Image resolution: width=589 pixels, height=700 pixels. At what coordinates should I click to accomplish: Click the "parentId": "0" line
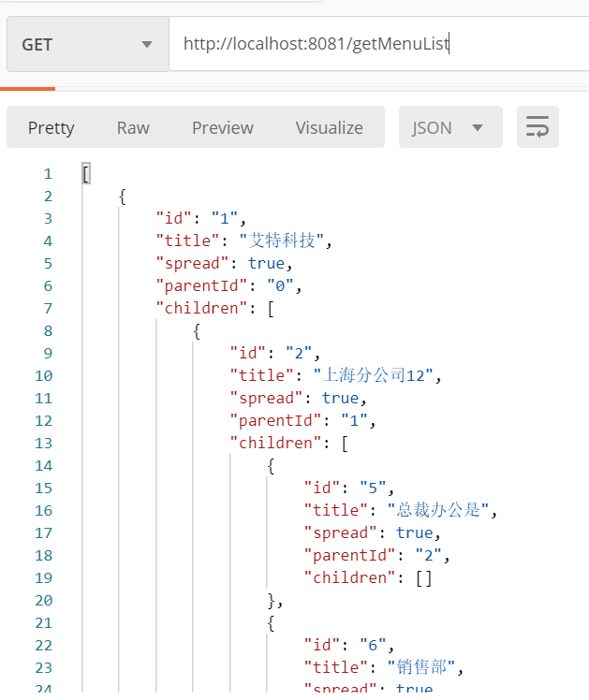(x=228, y=285)
